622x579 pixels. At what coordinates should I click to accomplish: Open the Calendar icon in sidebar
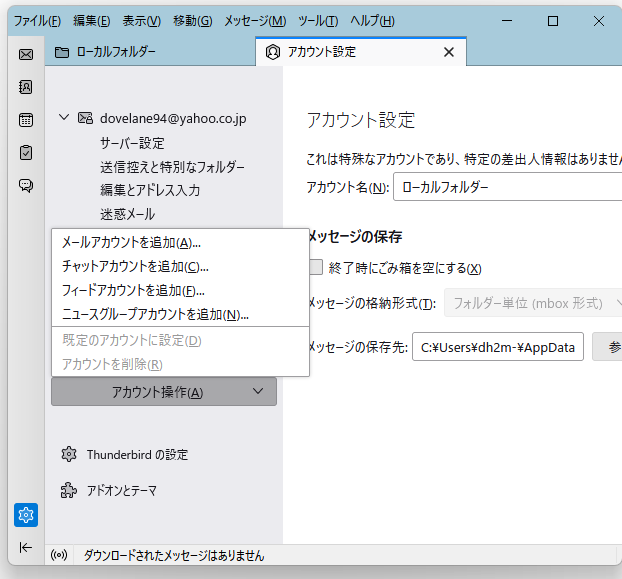click(26, 120)
